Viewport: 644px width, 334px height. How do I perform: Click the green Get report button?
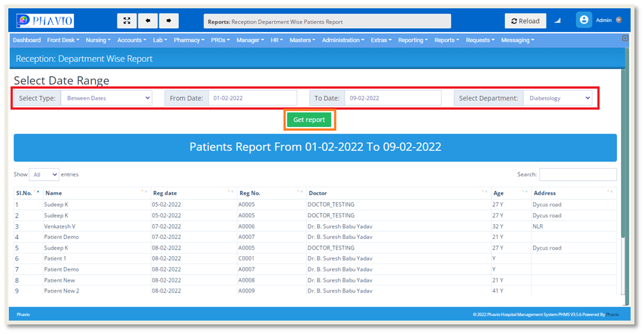[x=309, y=119]
